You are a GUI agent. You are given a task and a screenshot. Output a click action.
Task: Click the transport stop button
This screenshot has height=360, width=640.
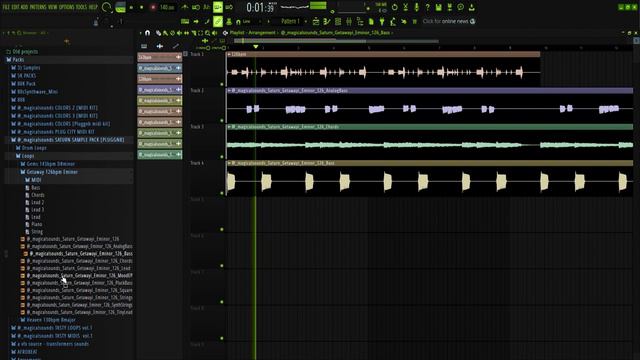pyautogui.click(x=142, y=7)
